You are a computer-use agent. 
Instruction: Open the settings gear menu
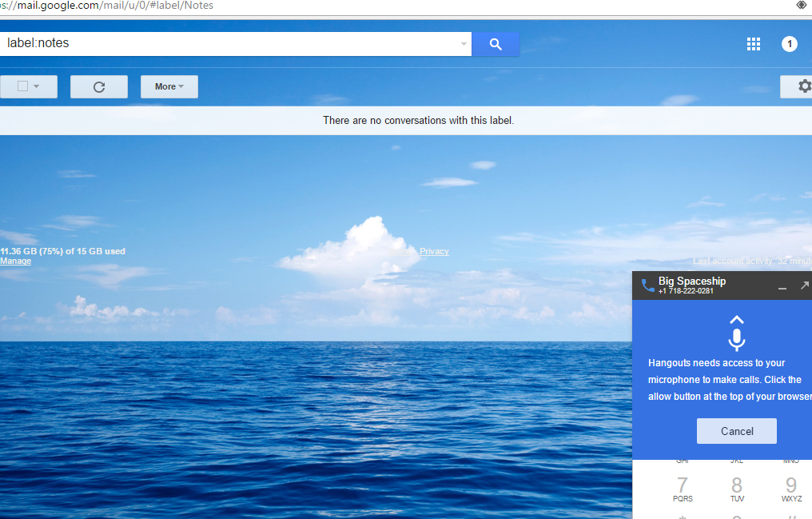[798, 86]
